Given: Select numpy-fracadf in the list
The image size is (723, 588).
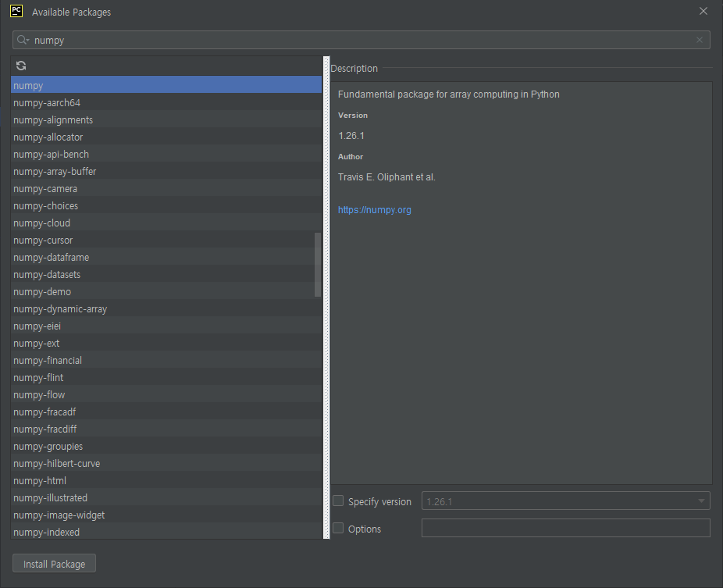Looking at the screenshot, I should tap(166, 412).
